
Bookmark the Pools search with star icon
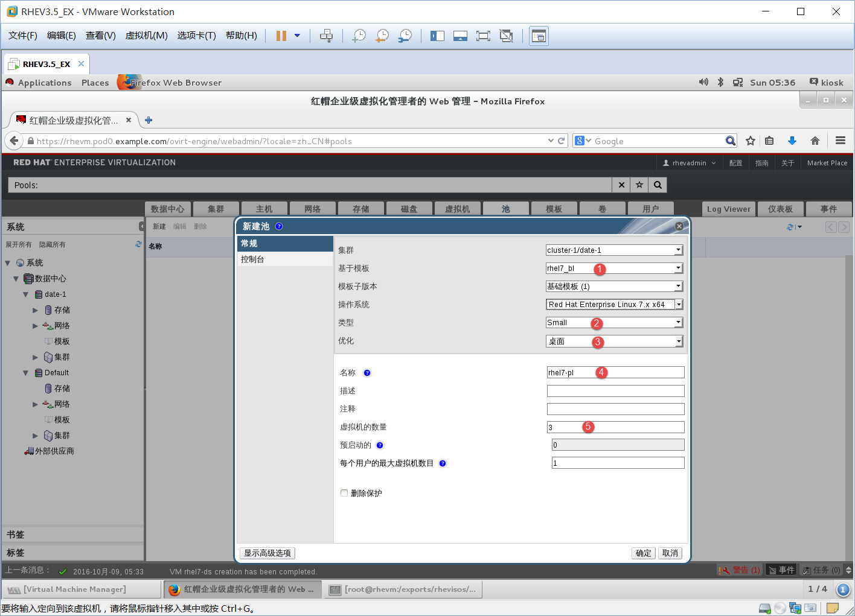pos(639,185)
